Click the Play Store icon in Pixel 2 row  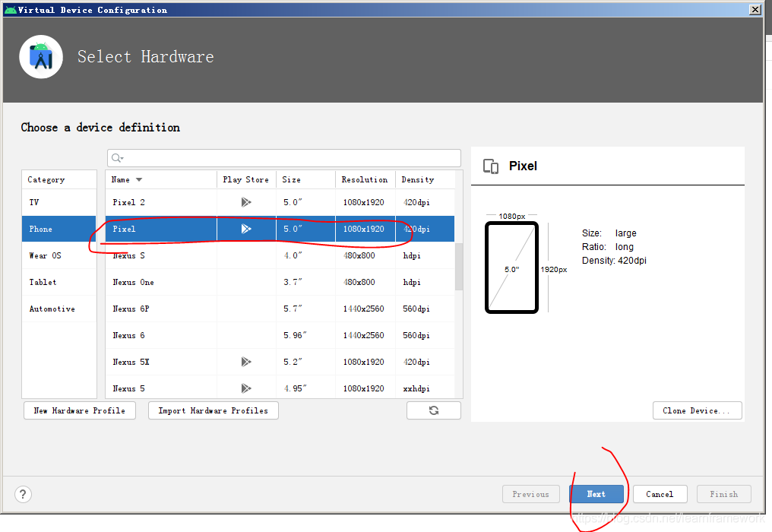click(x=246, y=202)
